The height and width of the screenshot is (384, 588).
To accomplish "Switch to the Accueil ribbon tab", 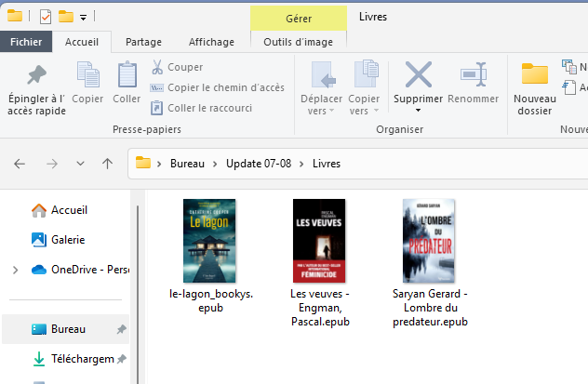I will 82,42.
